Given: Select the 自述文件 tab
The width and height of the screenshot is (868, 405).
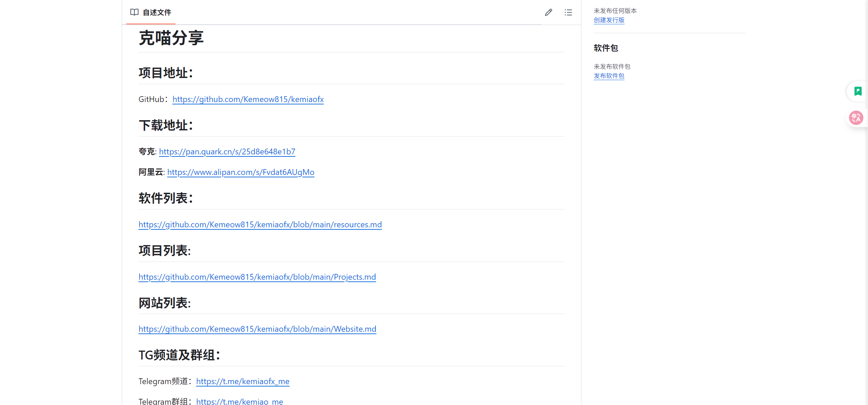Looking at the screenshot, I should tap(151, 12).
